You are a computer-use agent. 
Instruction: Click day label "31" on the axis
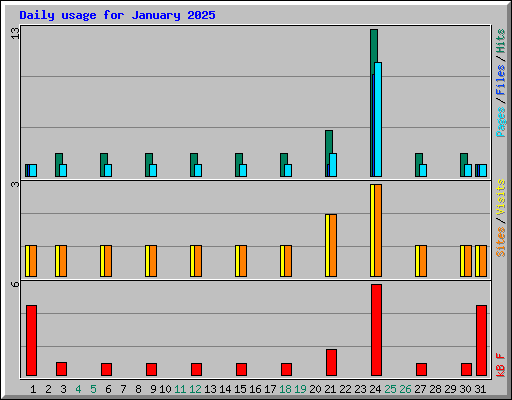480,389
